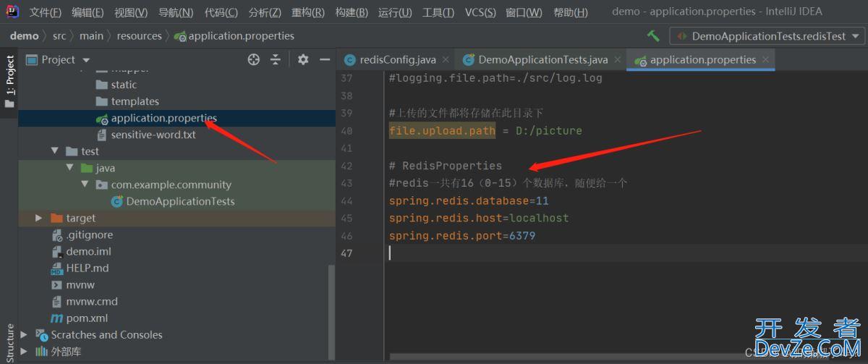The height and width of the screenshot is (364, 868).
Task: Open the 代码(C) menu
Action: click(x=221, y=12)
